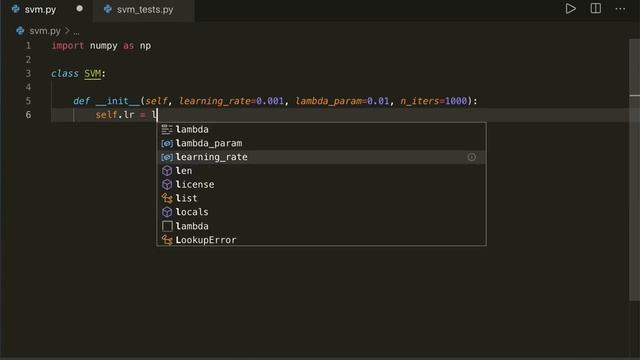
Task: Click the unsaved dot on svm.py tab
Action: pyautogui.click(x=80, y=9)
